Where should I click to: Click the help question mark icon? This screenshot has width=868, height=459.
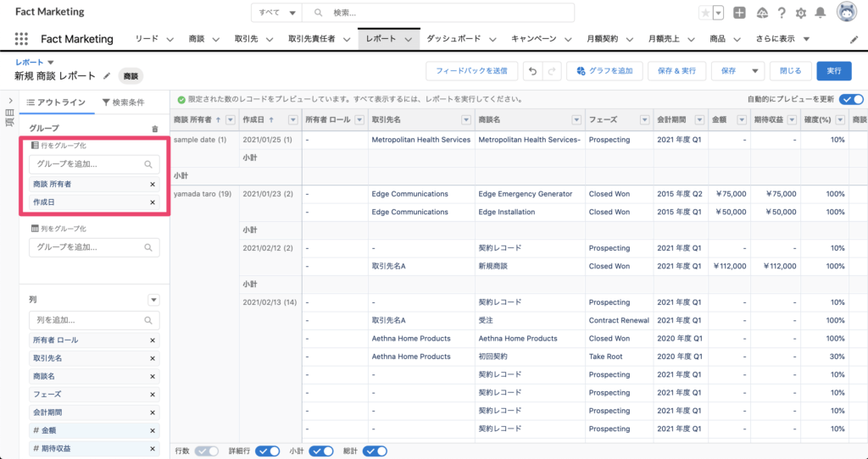781,13
